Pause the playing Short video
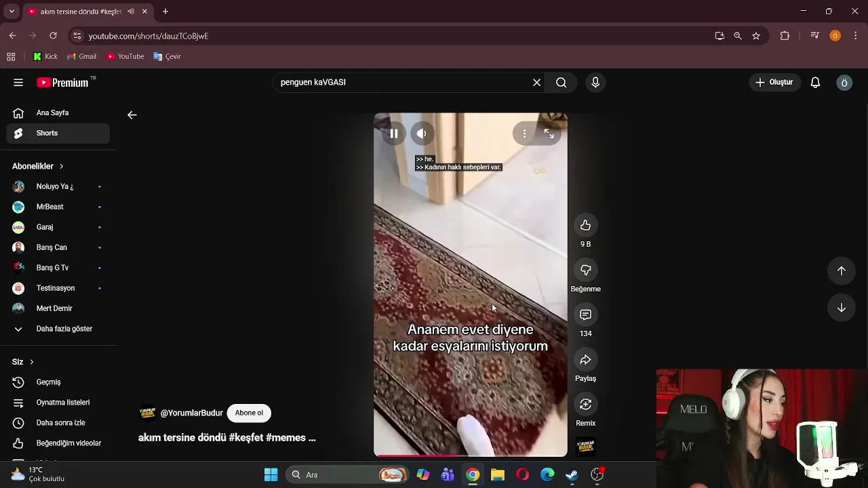The width and height of the screenshot is (868, 488). (x=394, y=134)
